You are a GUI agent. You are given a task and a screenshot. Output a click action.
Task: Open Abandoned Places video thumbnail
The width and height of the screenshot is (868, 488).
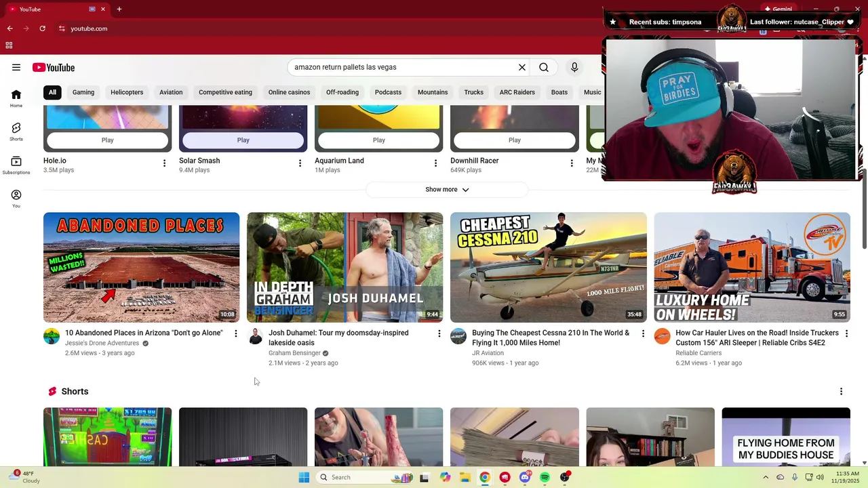[141, 268]
